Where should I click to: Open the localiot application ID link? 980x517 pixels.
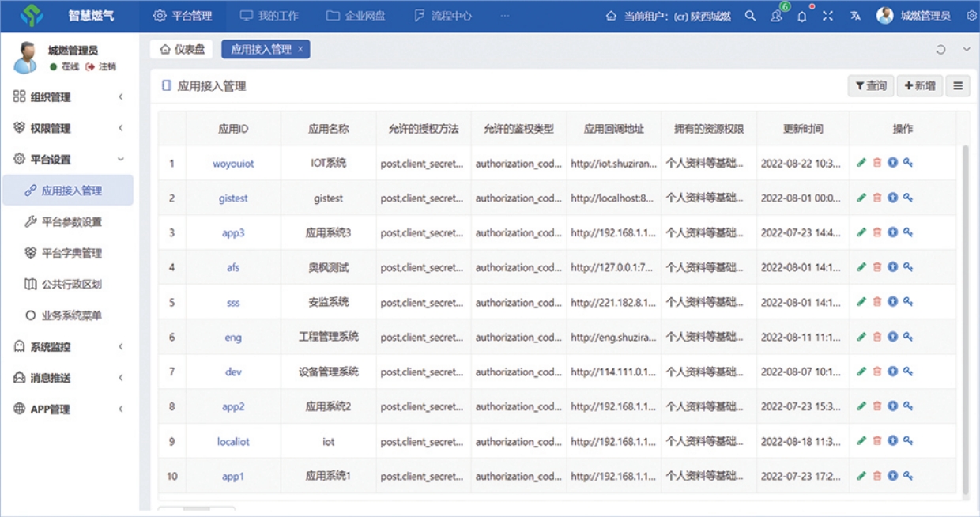[x=233, y=442]
